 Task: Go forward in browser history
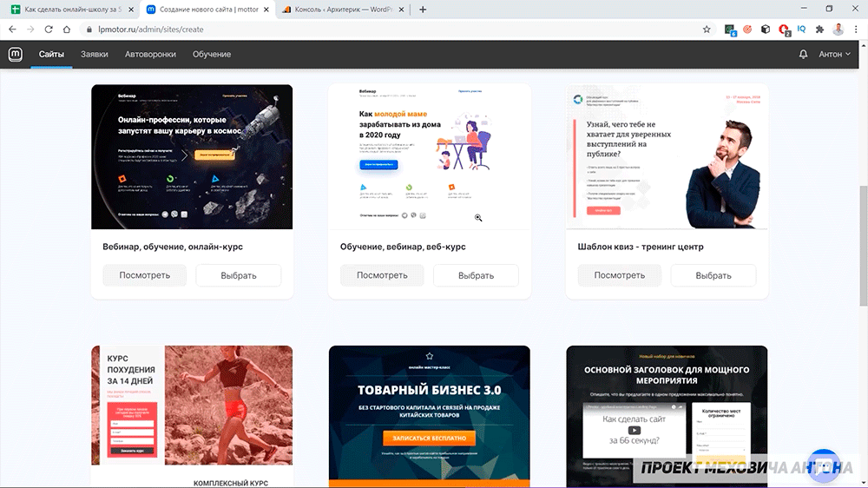30,30
